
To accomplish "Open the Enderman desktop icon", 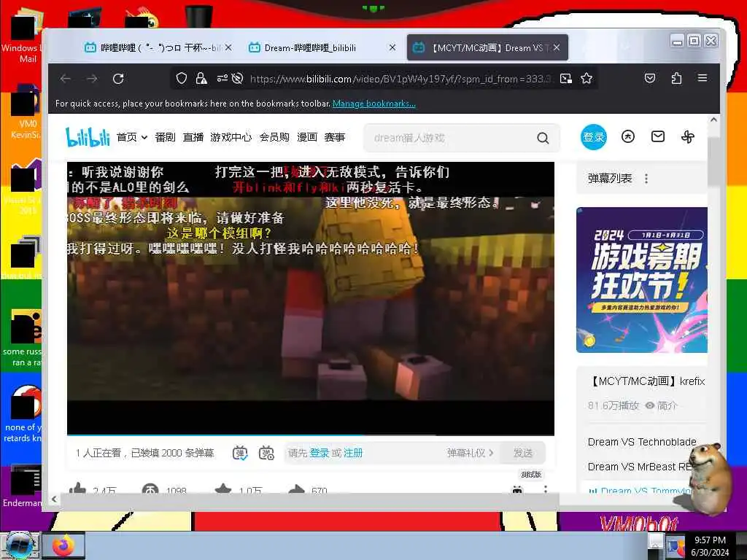I will coord(23,486).
